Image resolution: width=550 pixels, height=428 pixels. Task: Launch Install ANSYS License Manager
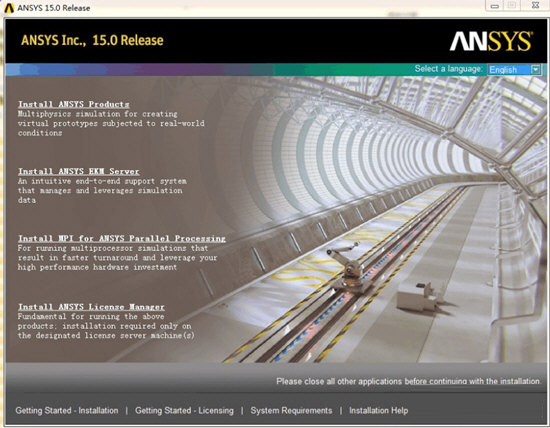coord(91,307)
